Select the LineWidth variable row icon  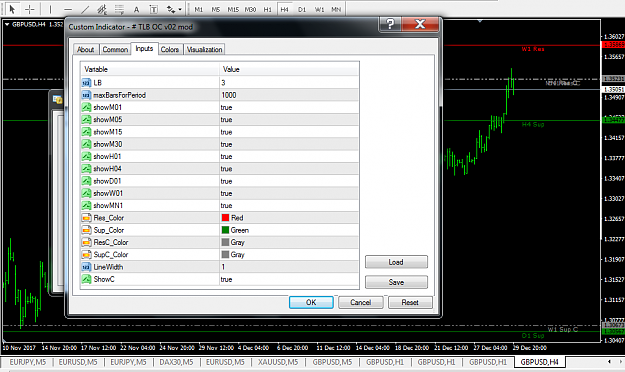click(x=86, y=267)
